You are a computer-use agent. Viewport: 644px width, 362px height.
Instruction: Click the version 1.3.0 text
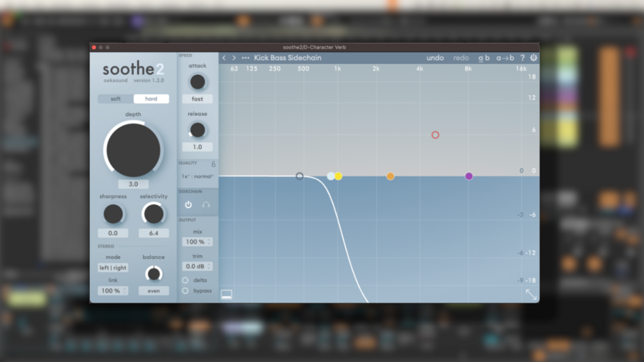(149, 81)
